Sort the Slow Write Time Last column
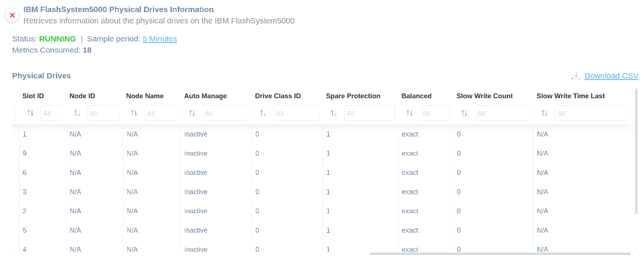 (544, 113)
